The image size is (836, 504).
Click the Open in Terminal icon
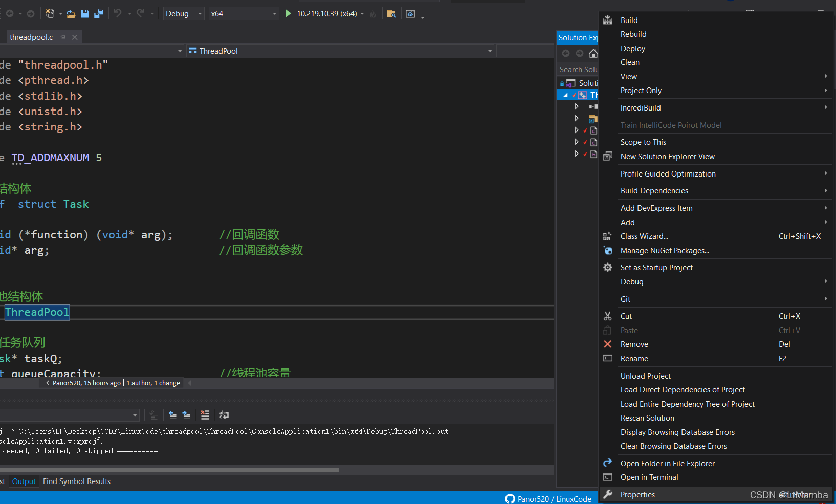608,477
